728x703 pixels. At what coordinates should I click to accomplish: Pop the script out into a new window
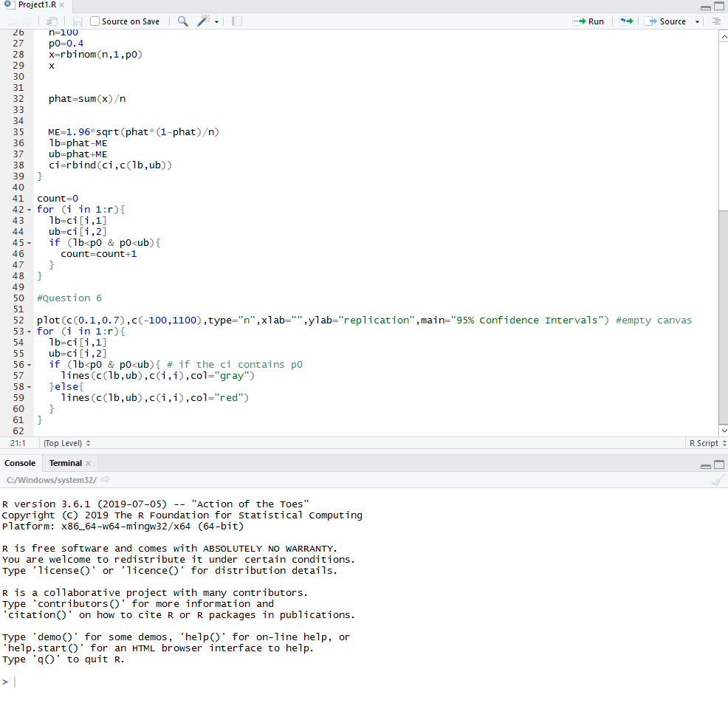click(50, 21)
